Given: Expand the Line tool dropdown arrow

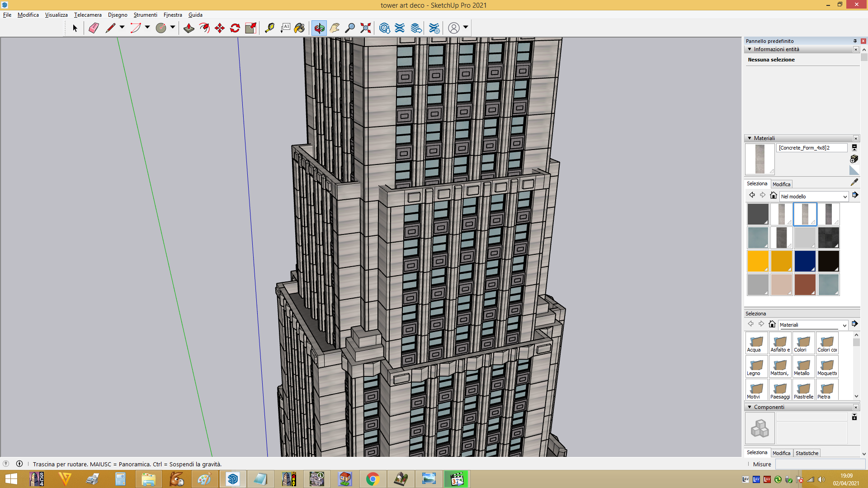Looking at the screenshot, I should [122, 28].
